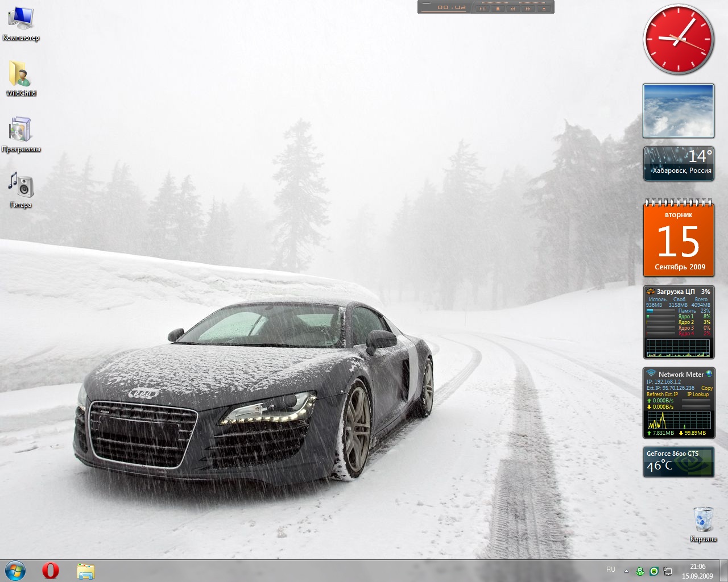Open the Корзина recycle bin
The height and width of the screenshot is (582, 728).
click(x=703, y=523)
